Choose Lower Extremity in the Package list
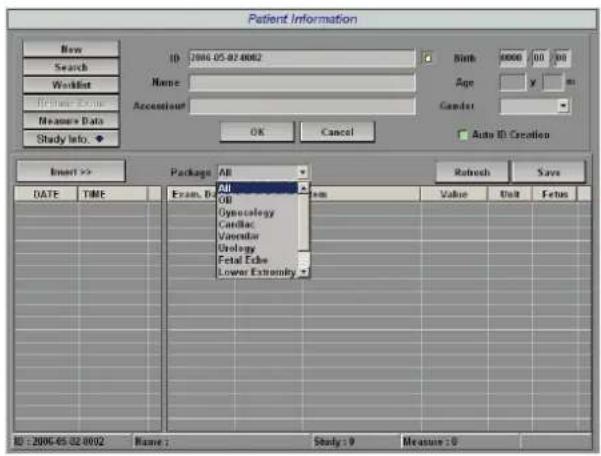Screen dimensions: 601x456 (257, 272)
